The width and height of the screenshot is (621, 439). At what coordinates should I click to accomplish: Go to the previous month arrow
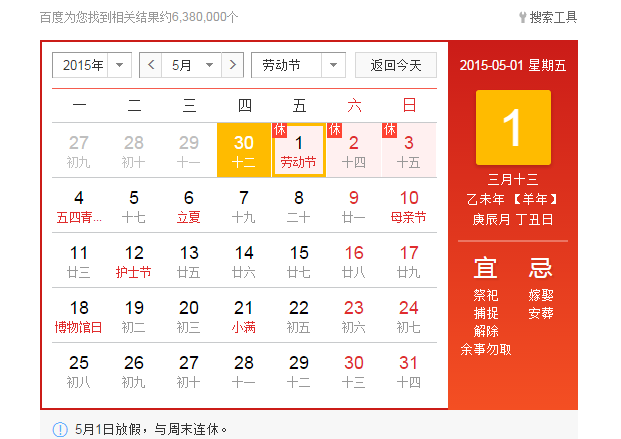tap(151, 65)
